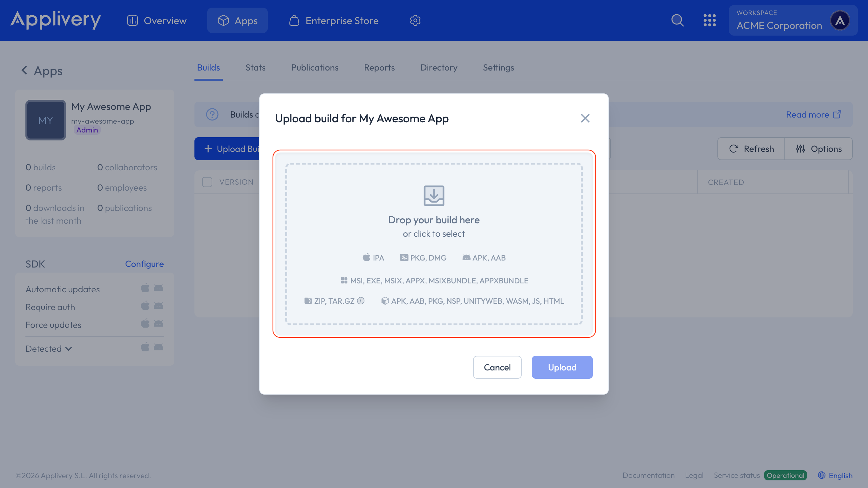Open the search magnifier icon
This screenshot has width=868, height=488.
pos(677,20)
